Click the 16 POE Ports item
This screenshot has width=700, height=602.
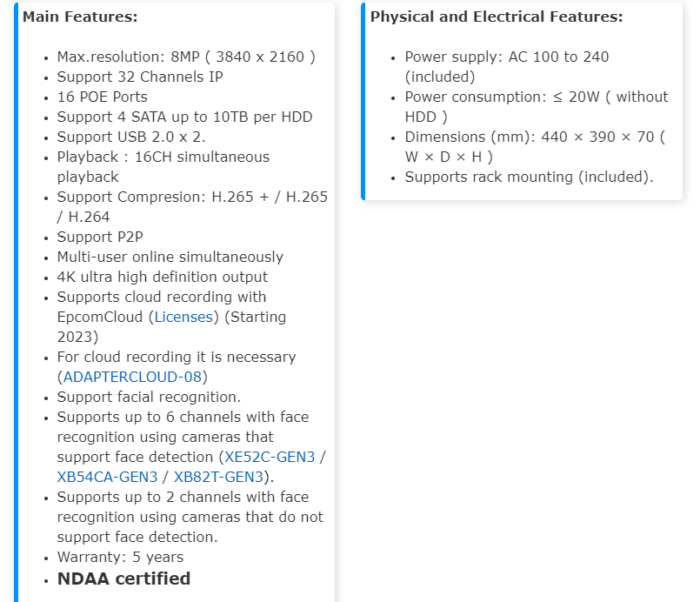(x=102, y=97)
